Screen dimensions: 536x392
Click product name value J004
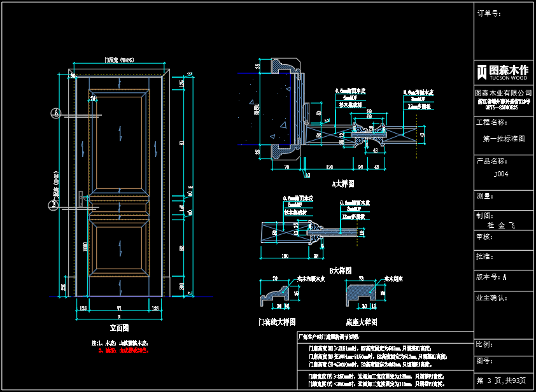click(501, 174)
